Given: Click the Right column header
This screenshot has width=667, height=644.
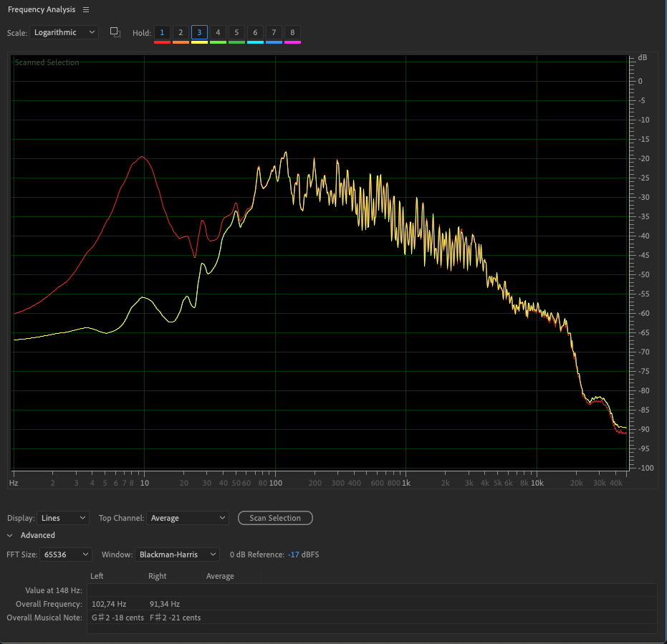Looking at the screenshot, I should click(158, 576).
